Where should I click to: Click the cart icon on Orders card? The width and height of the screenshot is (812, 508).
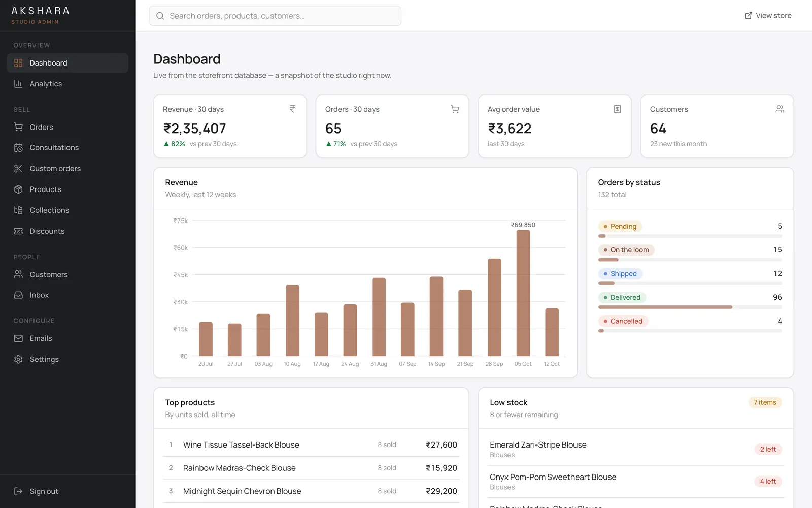[455, 109]
